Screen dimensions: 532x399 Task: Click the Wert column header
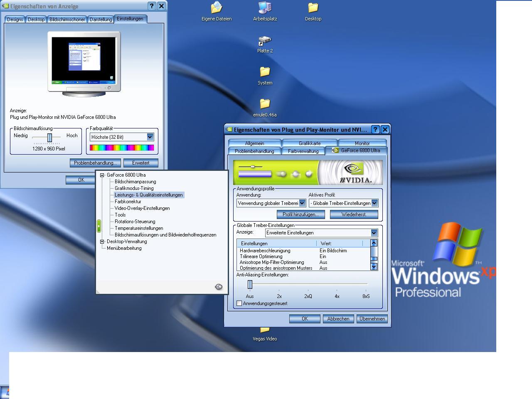tap(340, 244)
